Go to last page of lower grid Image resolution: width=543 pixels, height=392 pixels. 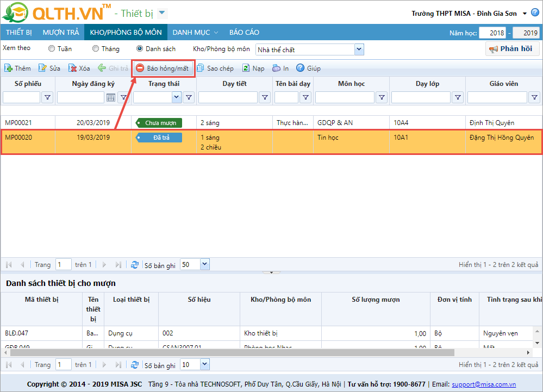[118, 365]
